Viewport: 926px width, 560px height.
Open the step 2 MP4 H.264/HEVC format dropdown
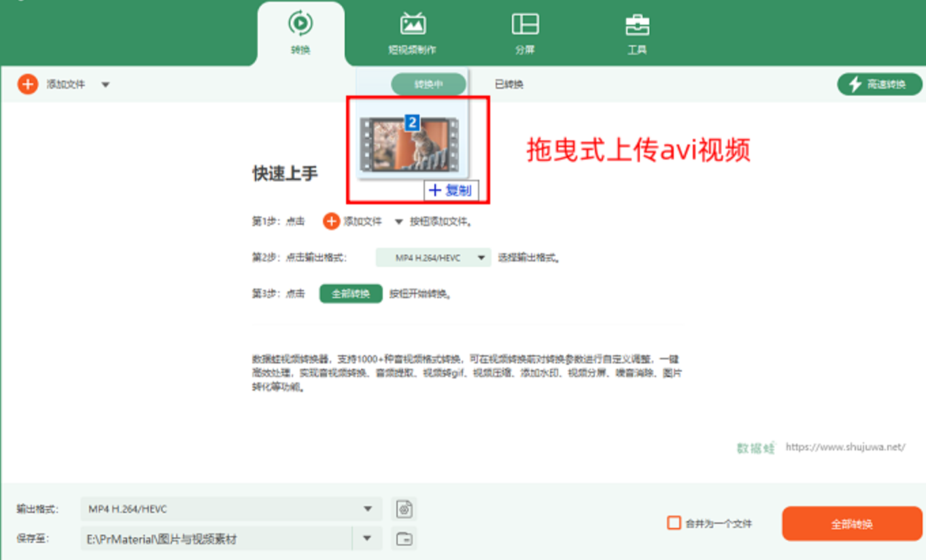pyautogui.click(x=433, y=258)
